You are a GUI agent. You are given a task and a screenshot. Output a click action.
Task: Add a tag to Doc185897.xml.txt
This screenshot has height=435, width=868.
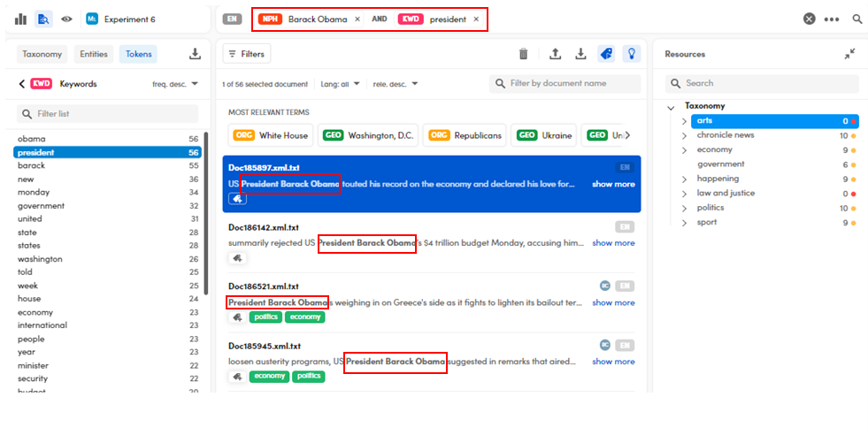pyautogui.click(x=237, y=199)
